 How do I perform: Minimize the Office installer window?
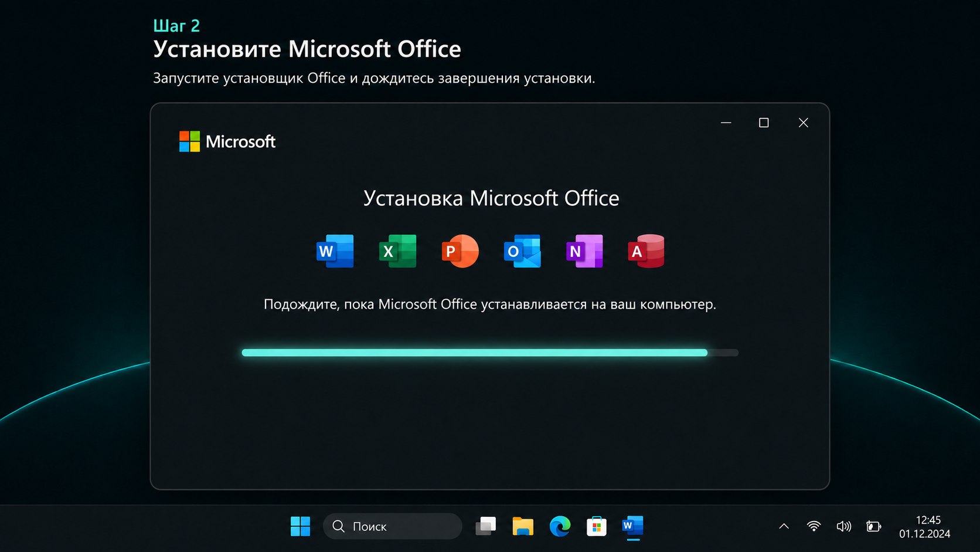[x=726, y=123]
